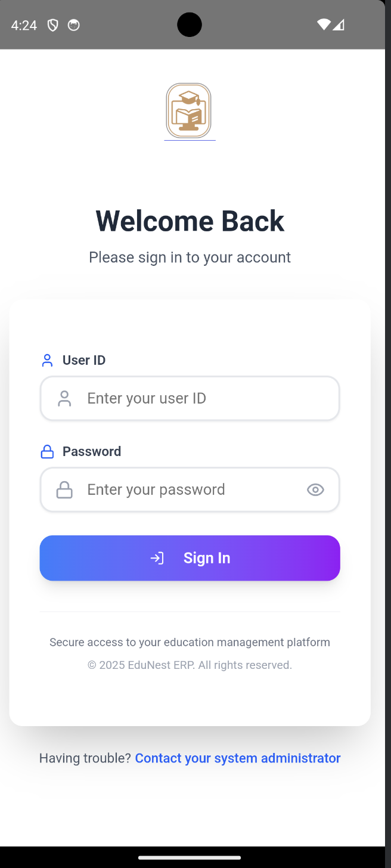Click the browser icon in the status bar
This screenshot has width=391, height=868.
(x=73, y=25)
